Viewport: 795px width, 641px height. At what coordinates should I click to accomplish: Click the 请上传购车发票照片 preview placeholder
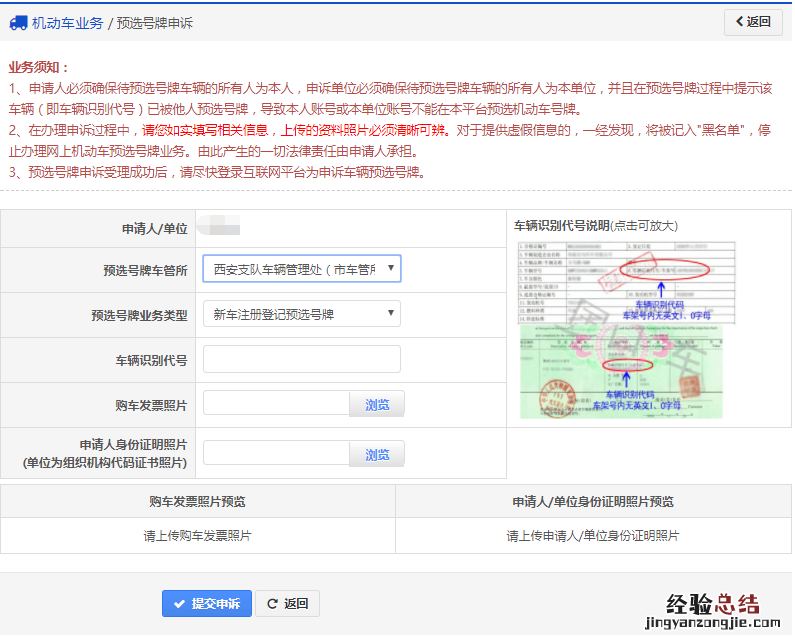coord(197,536)
